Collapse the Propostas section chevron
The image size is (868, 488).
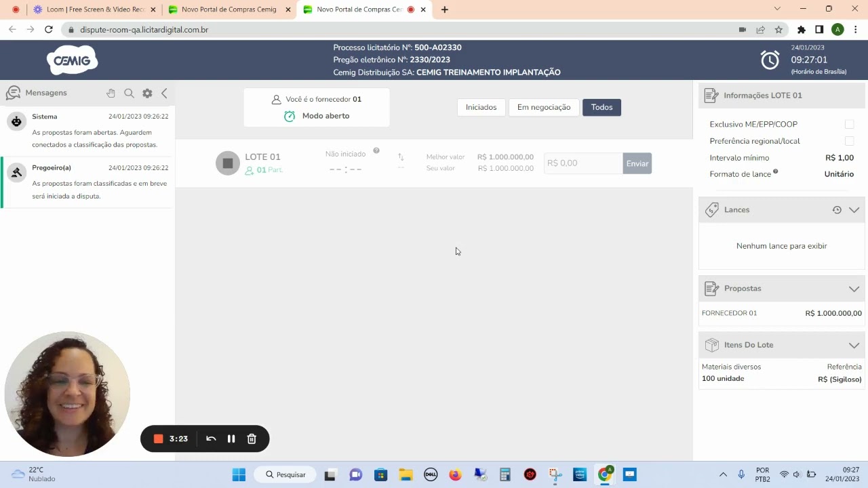tap(854, 289)
